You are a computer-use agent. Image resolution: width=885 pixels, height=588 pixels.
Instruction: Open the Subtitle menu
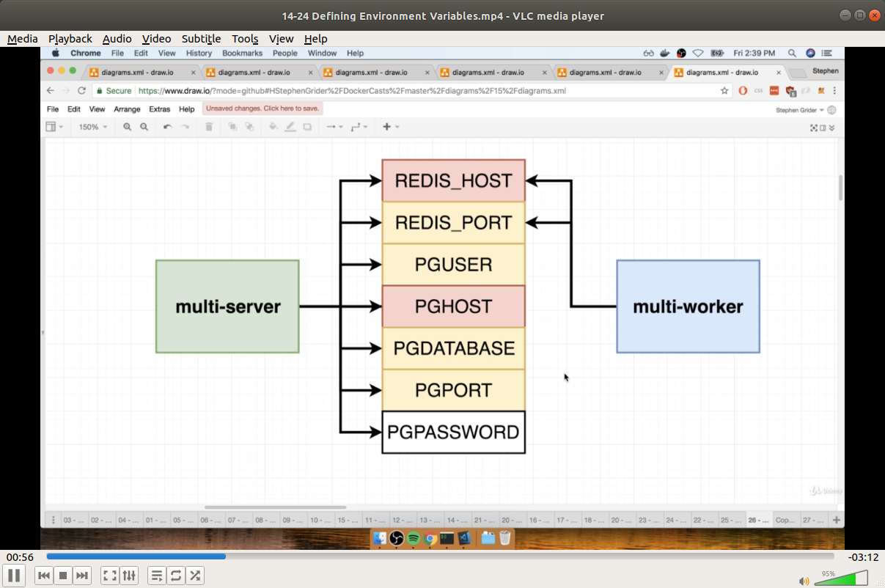(x=201, y=39)
